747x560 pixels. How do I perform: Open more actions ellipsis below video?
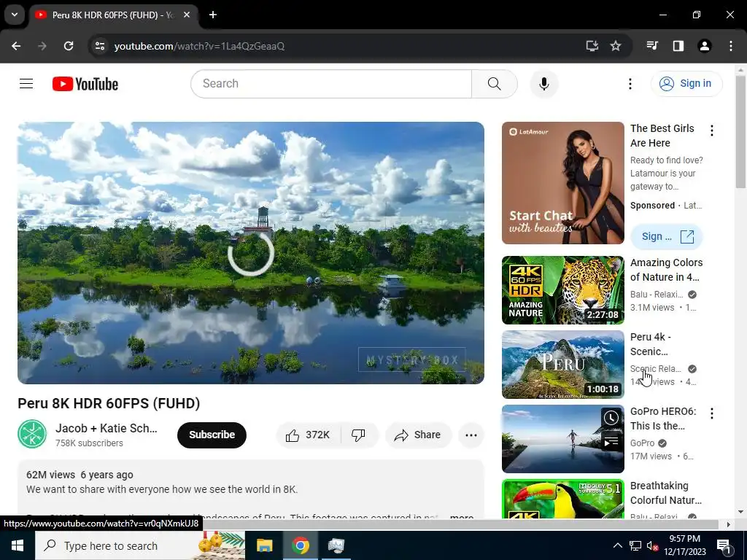471,435
